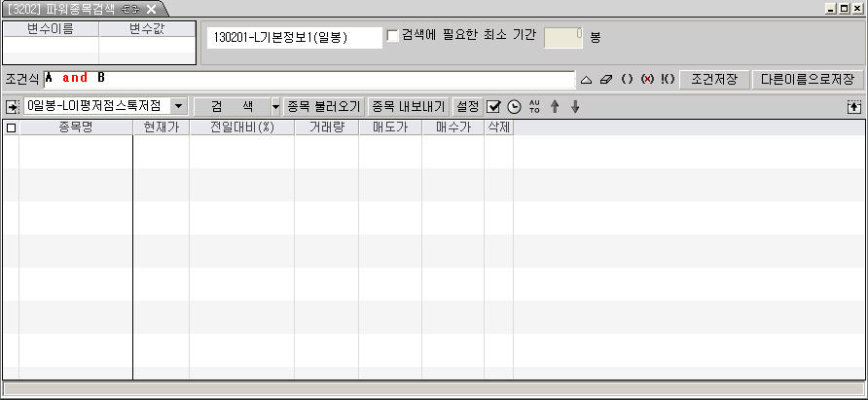Enable the 검색에 필요한 최소 기간 checkbox
The image size is (868, 400).
(393, 36)
